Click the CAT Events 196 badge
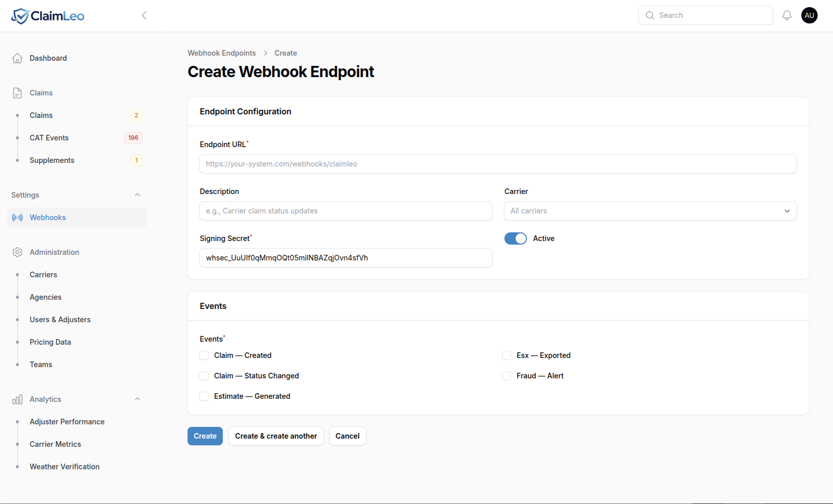Image resolution: width=833 pixels, height=504 pixels. pyautogui.click(x=133, y=137)
